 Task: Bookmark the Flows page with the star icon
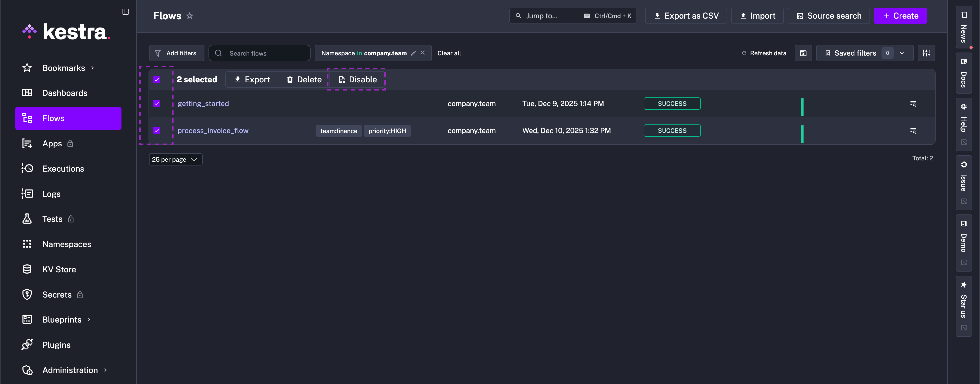(189, 16)
